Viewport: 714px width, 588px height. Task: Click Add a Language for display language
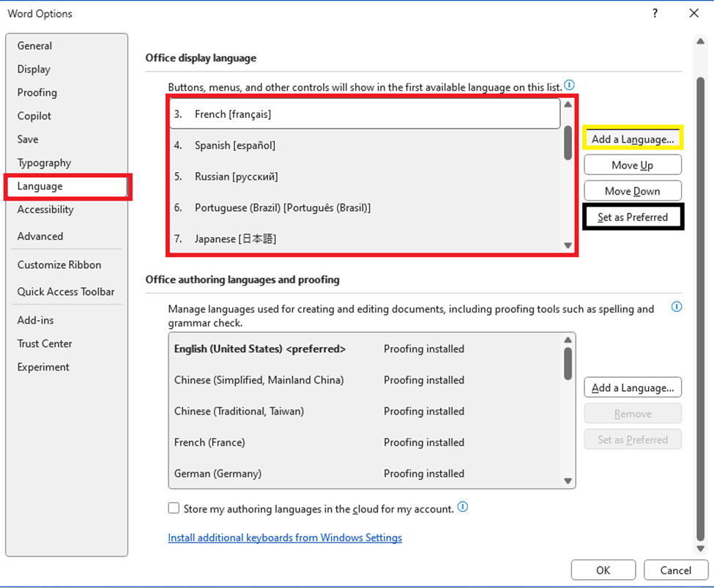click(x=633, y=139)
